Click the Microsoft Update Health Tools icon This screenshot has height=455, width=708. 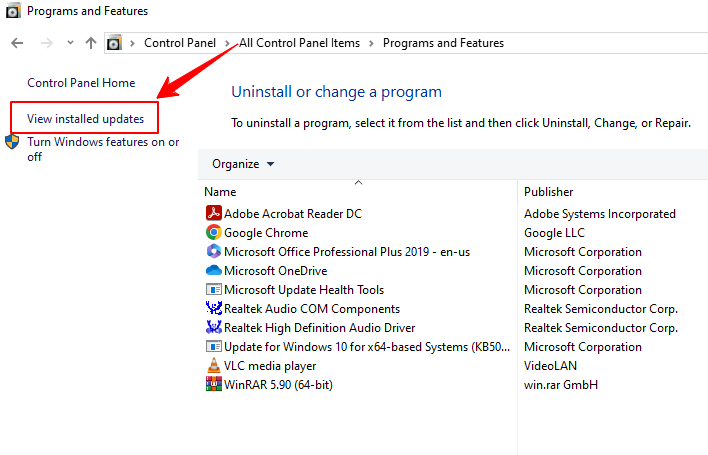(213, 290)
